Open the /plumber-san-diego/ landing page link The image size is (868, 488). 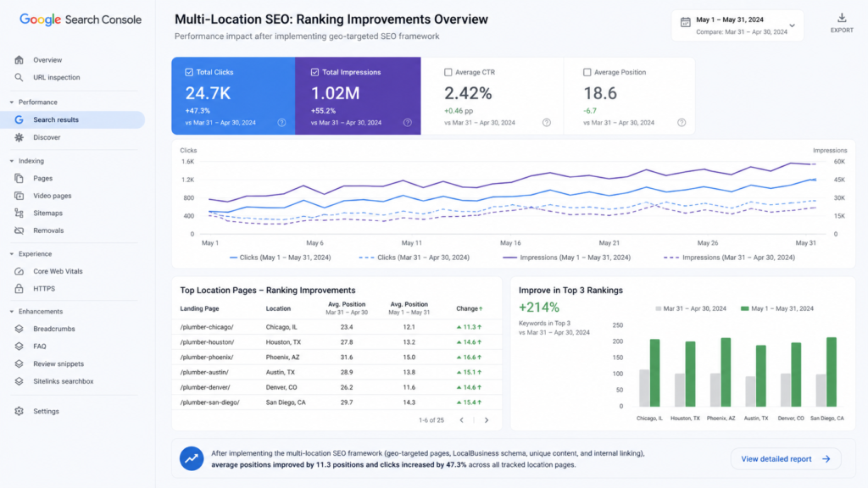(x=210, y=402)
